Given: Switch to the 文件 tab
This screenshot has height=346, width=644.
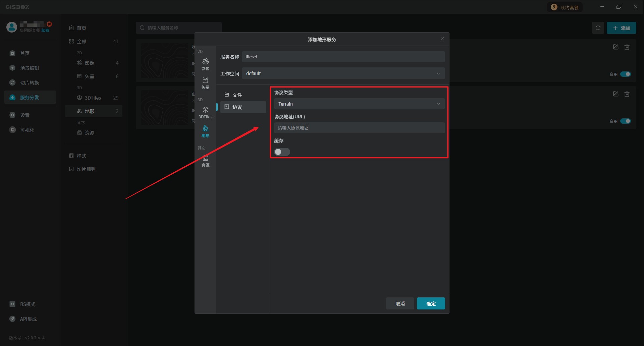Looking at the screenshot, I should (x=237, y=95).
